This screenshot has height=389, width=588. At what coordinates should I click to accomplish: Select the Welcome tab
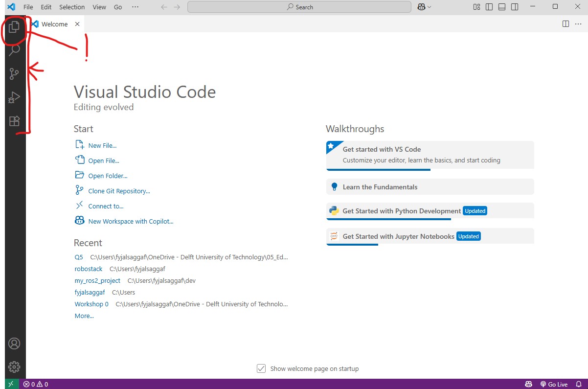[x=55, y=24]
